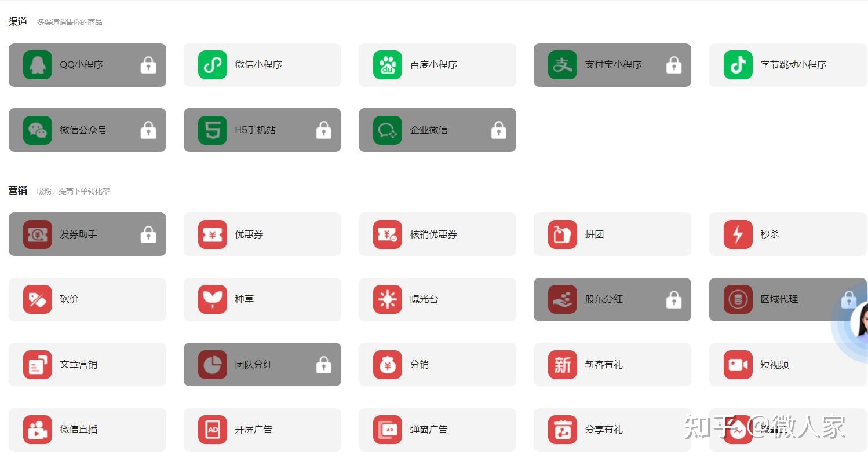
Task: Click the 微信小程序 label
Action: pos(258,65)
